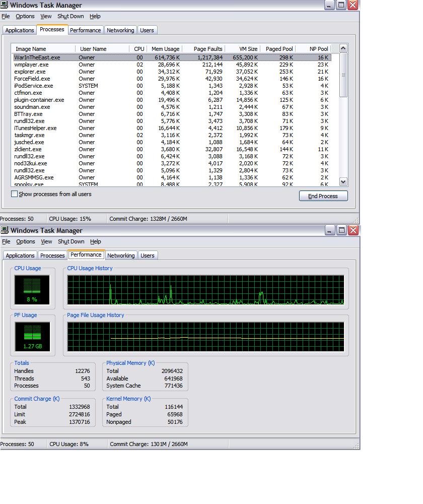The height and width of the screenshot is (504, 423).
Task: Sort processes by CPU column
Action: [138, 49]
